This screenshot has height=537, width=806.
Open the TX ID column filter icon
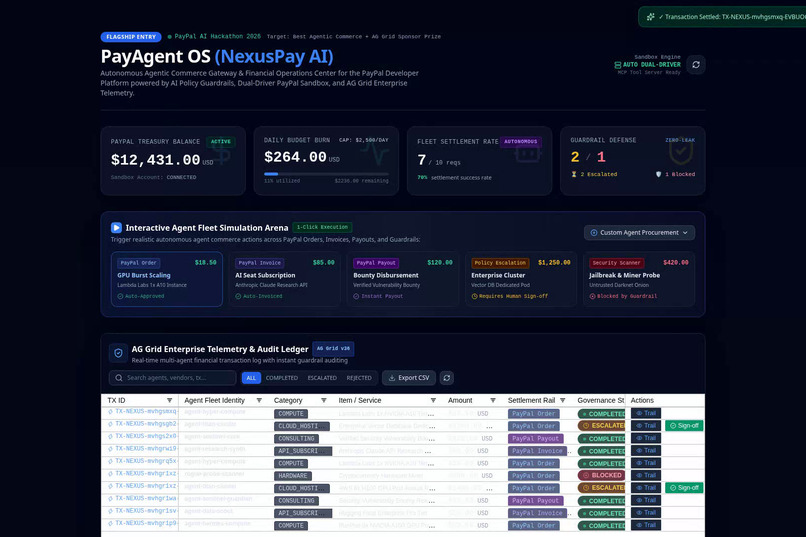[x=170, y=400]
